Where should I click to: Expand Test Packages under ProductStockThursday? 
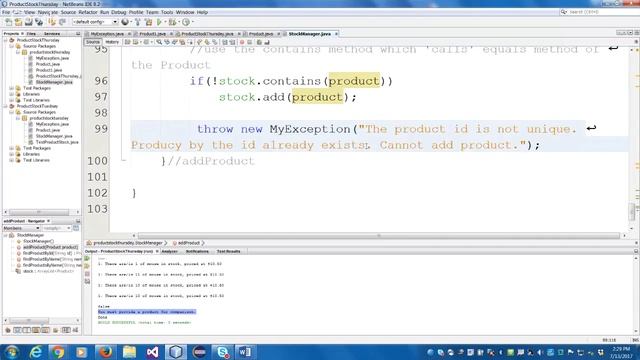[11, 88]
